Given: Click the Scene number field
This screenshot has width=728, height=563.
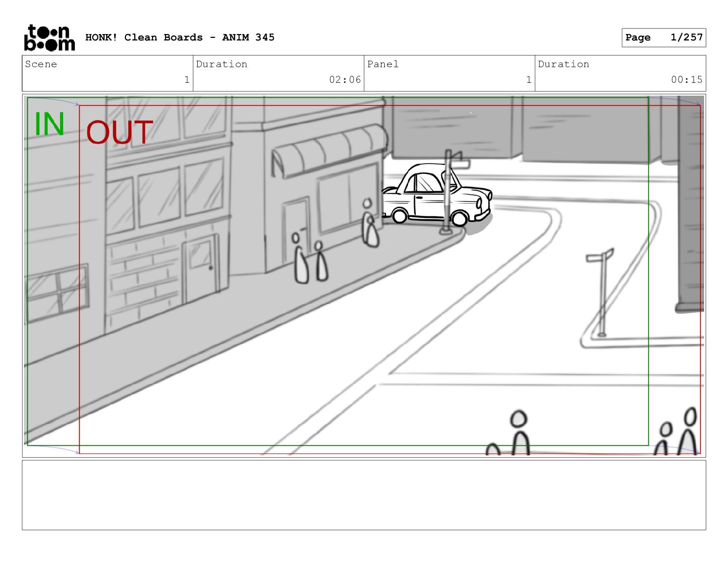Looking at the screenshot, I should (108, 73).
